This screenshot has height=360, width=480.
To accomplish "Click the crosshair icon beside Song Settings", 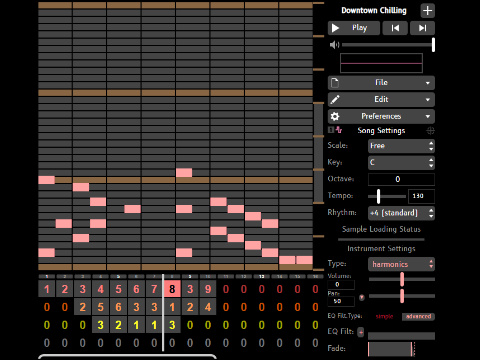I will 430,131.
